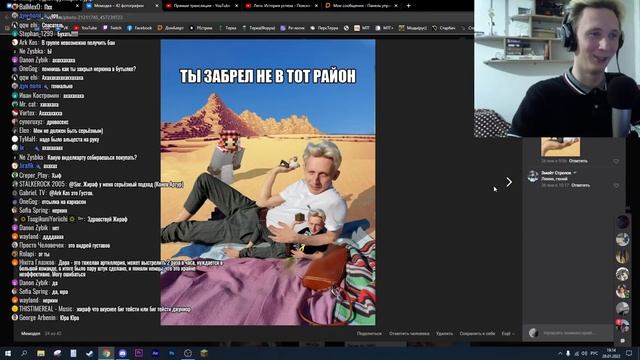Screen dimensions: 640x360
Task: Open the "ПерсТерра" bookmark
Action: tap(324, 28)
